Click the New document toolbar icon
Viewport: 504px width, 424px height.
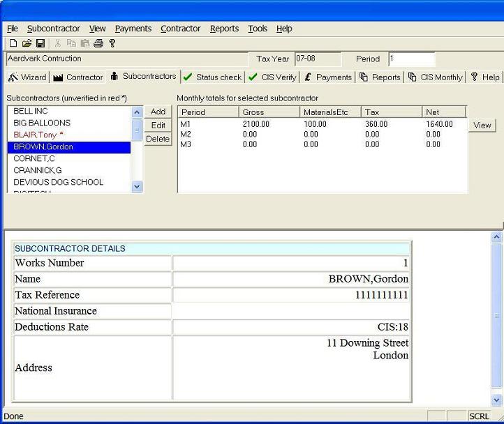point(13,43)
